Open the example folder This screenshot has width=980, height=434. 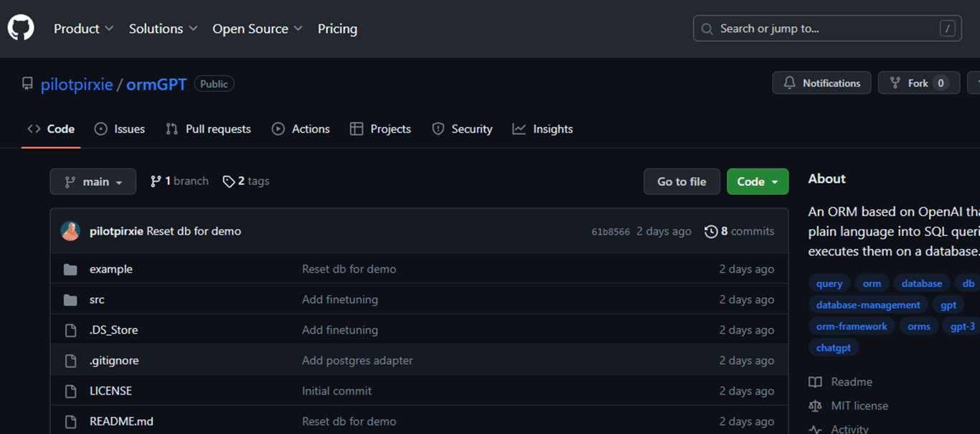click(x=111, y=269)
